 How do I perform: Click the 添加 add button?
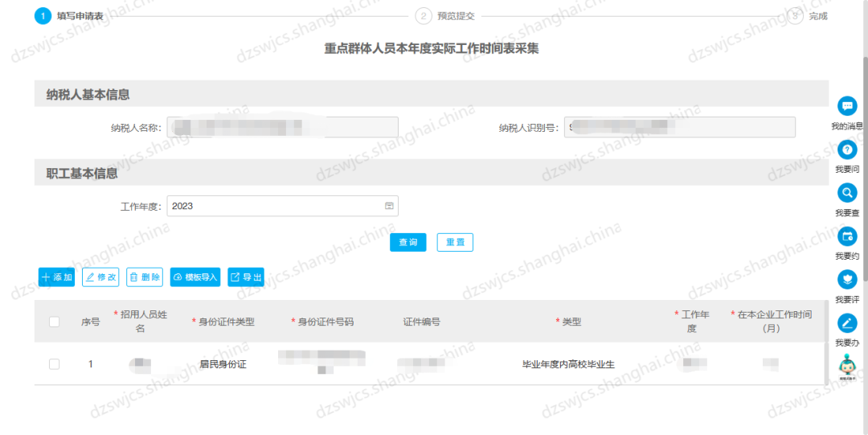click(56, 277)
